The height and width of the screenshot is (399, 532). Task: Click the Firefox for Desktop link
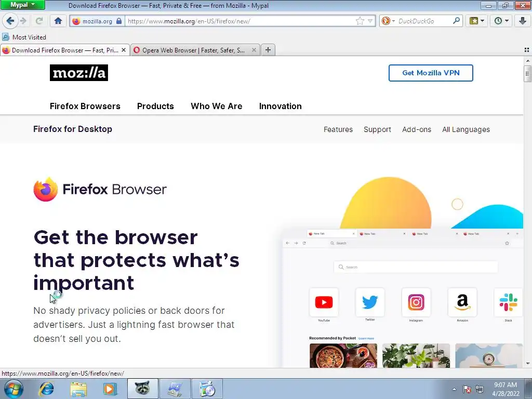tap(73, 129)
